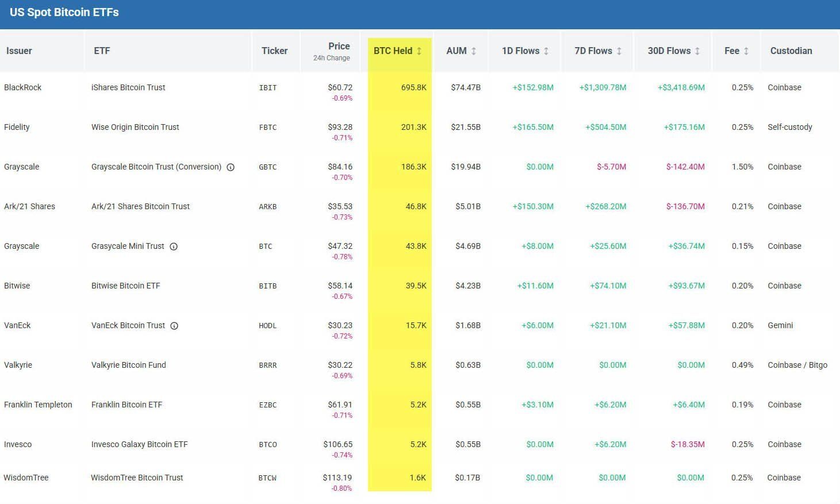Click the Self-custody custodian cell
The height and width of the screenshot is (504, 840).
click(790, 127)
